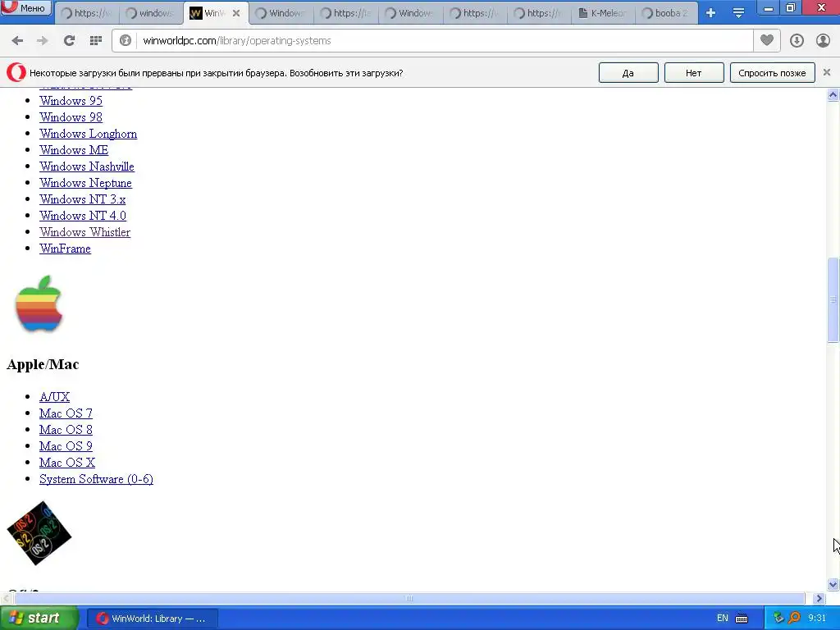Switch to the K-Meleon tab
The image size is (840, 630).
603,13
